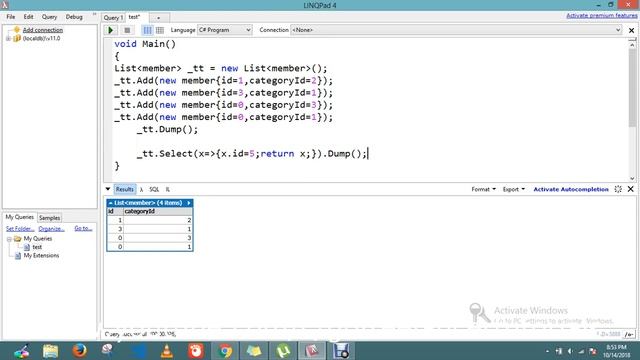Open the SQL output tab
640x360 pixels.
(x=154, y=189)
